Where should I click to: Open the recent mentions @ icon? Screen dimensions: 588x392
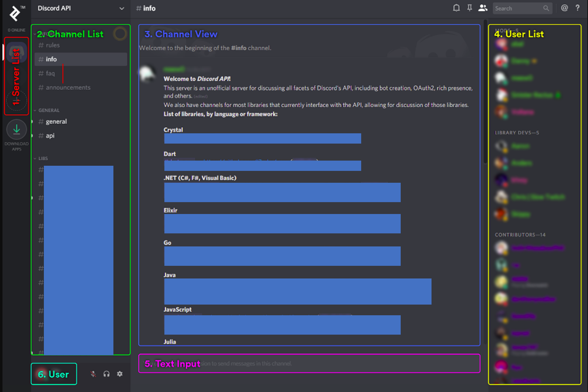tap(564, 8)
